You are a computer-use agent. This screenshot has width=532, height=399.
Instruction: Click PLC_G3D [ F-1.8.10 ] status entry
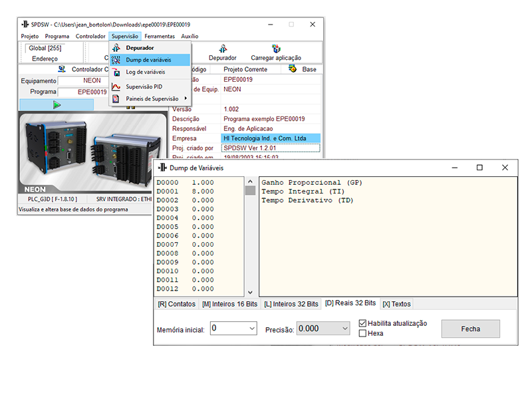[53, 199]
